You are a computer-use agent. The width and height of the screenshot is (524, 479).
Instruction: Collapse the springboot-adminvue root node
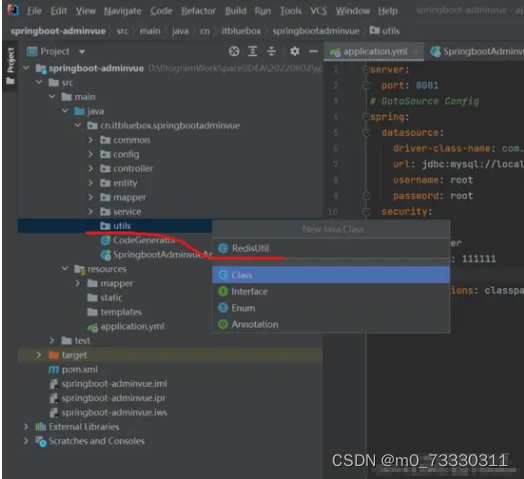point(26,68)
